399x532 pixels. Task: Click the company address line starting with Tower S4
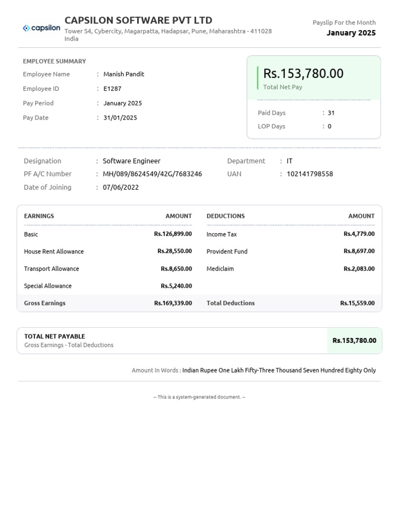click(168, 31)
